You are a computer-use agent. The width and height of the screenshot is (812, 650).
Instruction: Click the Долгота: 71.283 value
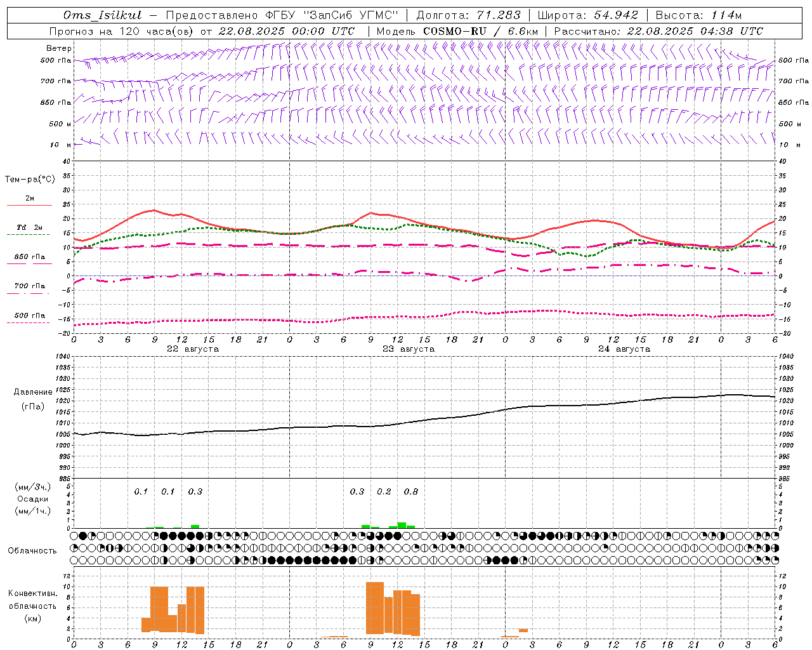(x=468, y=15)
